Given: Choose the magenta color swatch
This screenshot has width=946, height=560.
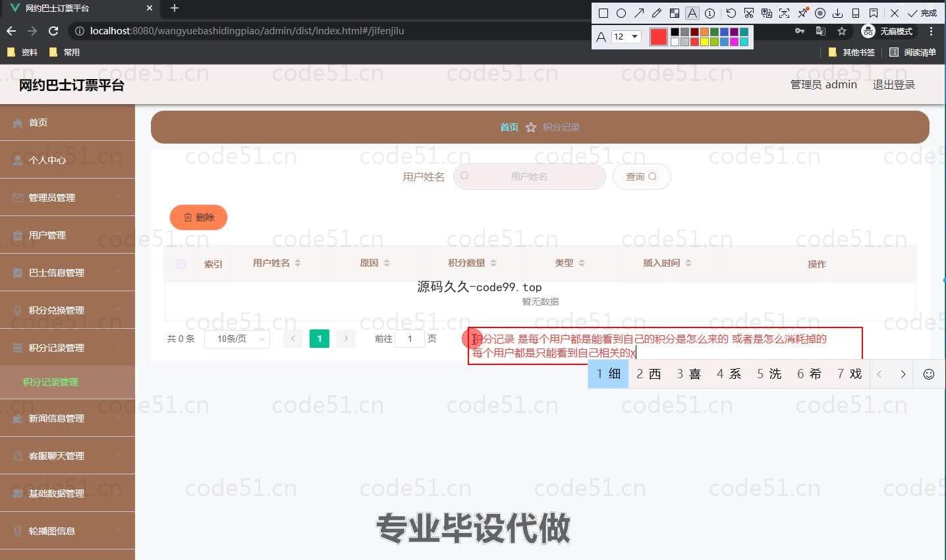Looking at the screenshot, I should click(734, 42).
